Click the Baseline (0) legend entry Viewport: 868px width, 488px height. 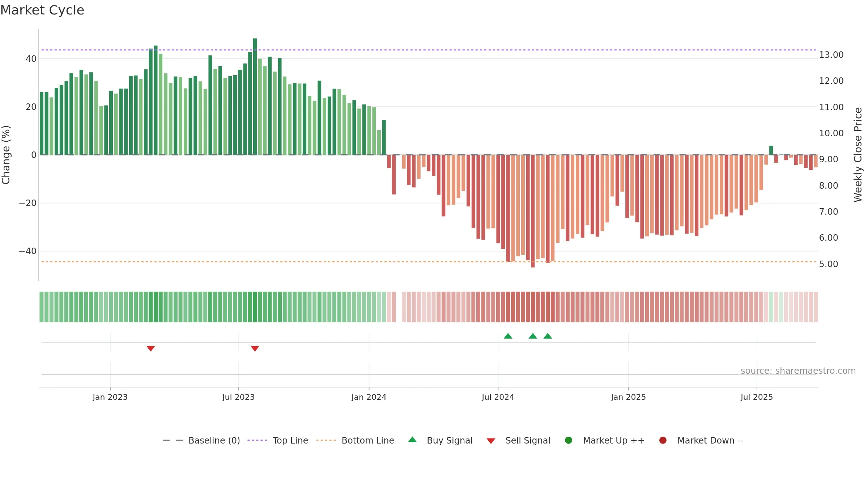201,440
